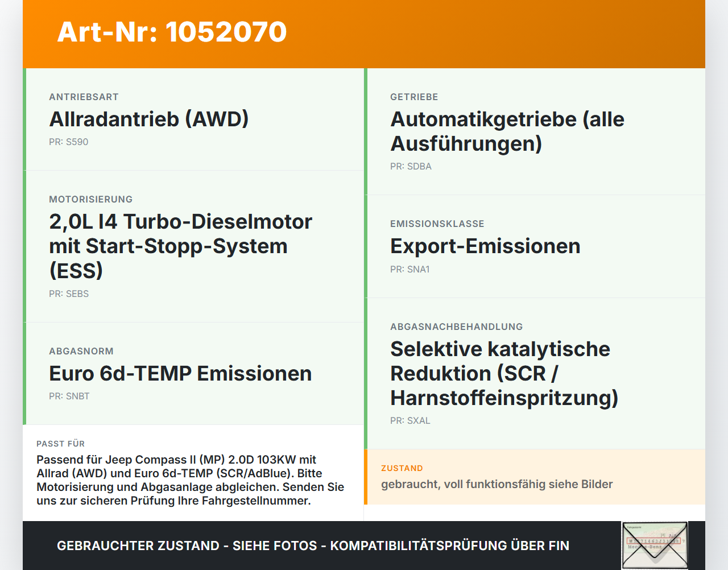Click the PR: SNBT code
This screenshot has width=728, height=570.
coord(69,396)
